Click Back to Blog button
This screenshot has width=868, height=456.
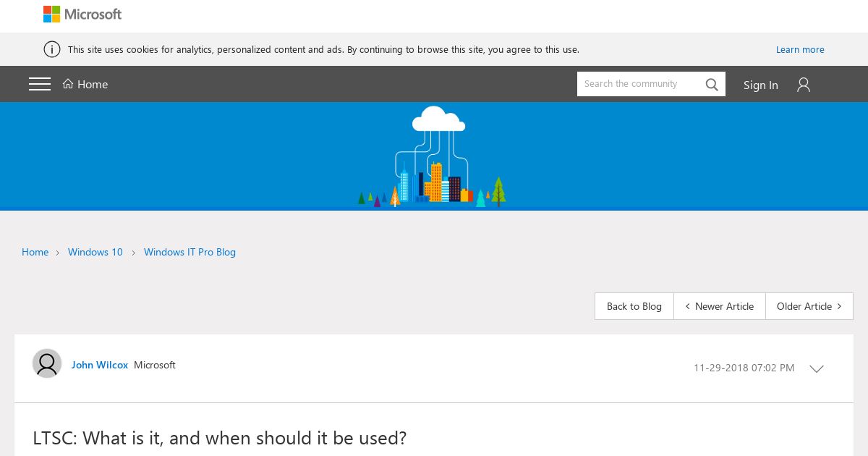634,306
